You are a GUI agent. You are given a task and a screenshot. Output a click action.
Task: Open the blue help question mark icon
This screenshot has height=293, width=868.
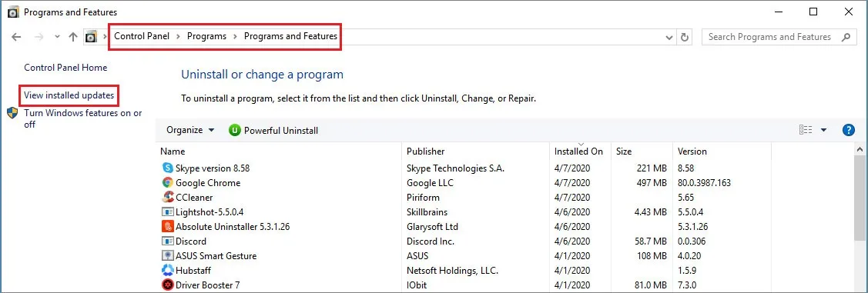848,130
